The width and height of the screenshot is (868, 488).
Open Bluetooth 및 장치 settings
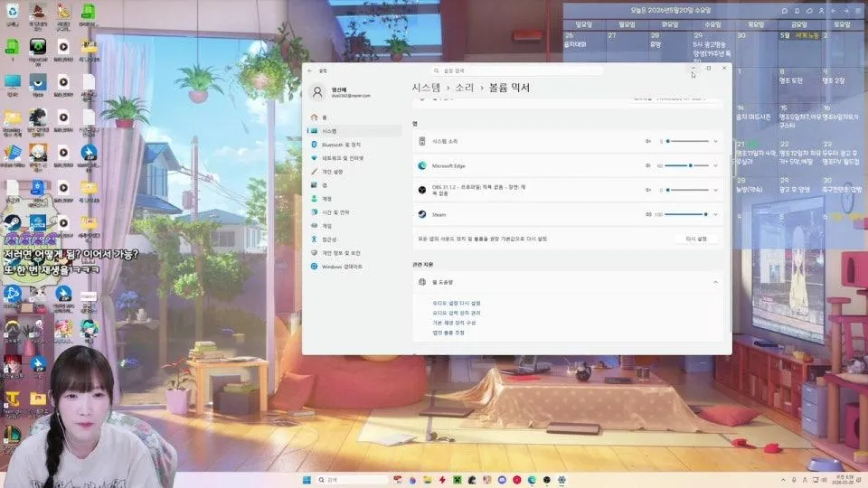click(x=354, y=145)
